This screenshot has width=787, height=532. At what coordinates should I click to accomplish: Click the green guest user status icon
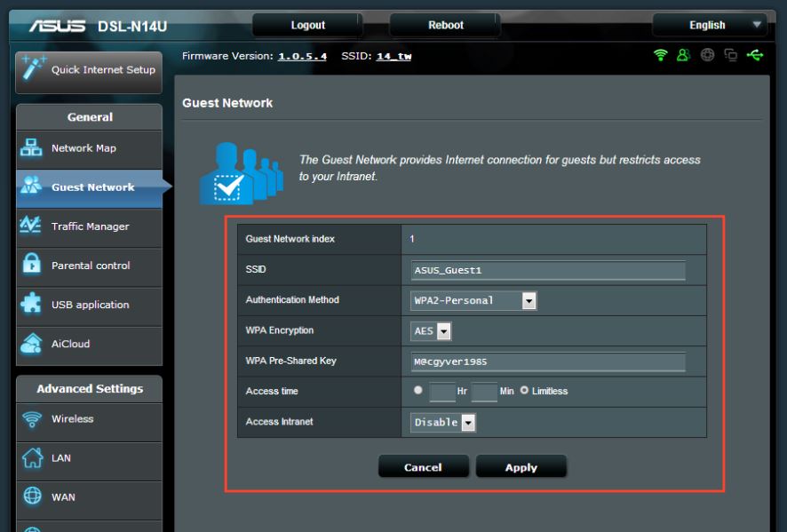pos(683,55)
